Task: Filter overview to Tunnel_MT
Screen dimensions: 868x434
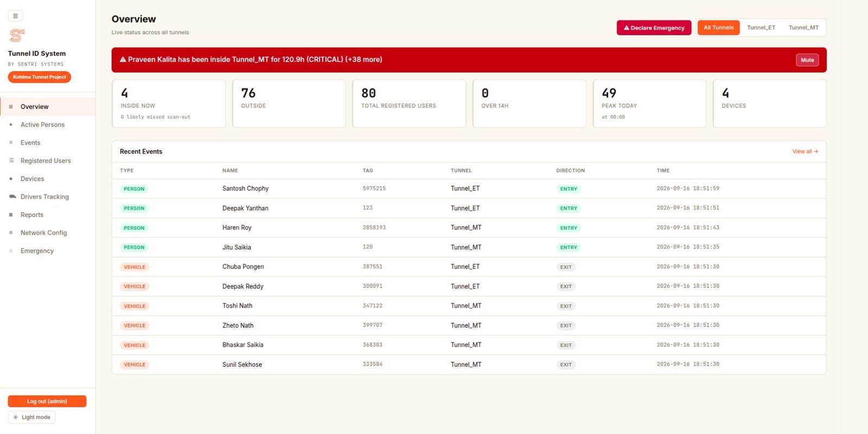Action: (x=803, y=28)
